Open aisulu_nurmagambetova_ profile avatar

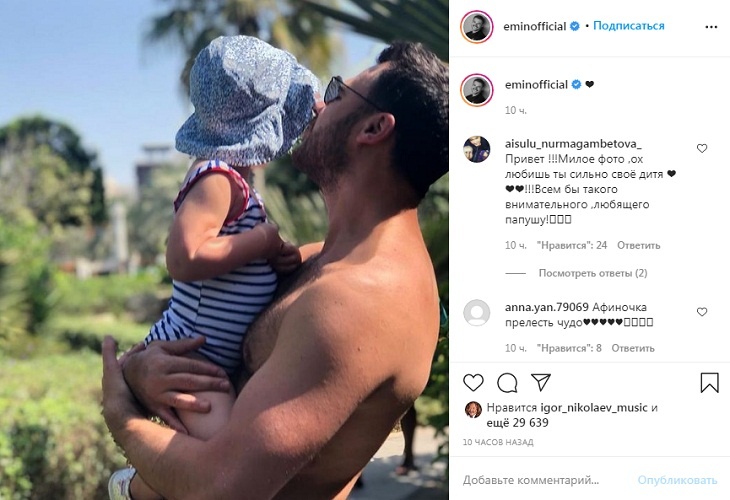pos(476,149)
